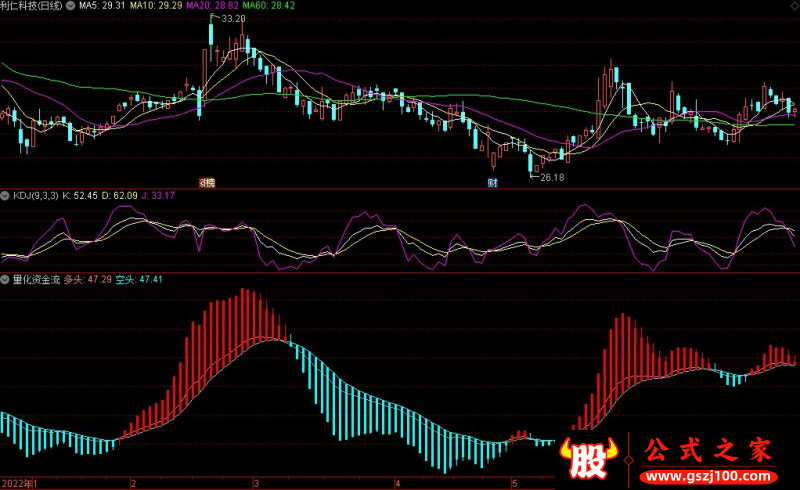Click the D: 62.09 value
The height and width of the screenshot is (490, 800).
(119, 195)
